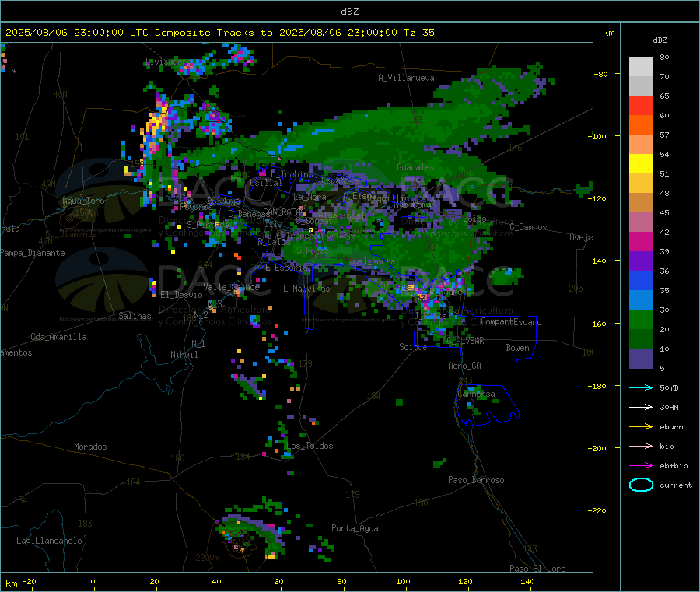Click the SAN_RAFAEL map label
Viewport: 700px width, 592px height.
pyautogui.click(x=283, y=212)
